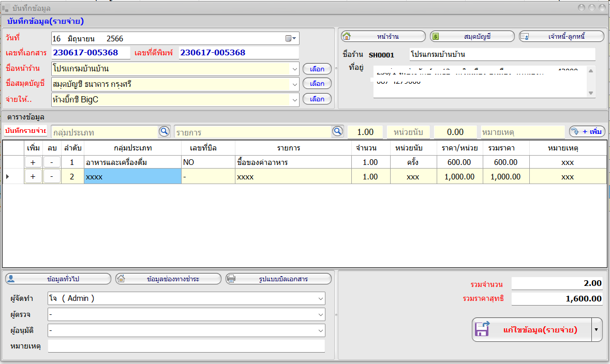The height and width of the screenshot is (364, 610).
Task: Click the + เพิ่ม add button
Action: [x=587, y=131]
